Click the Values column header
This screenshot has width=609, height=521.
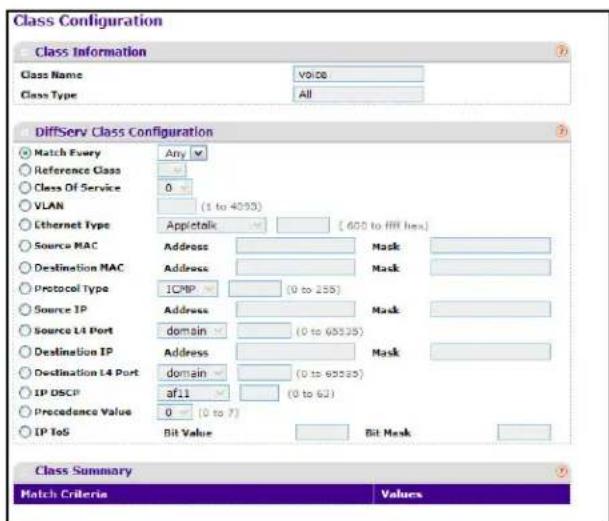tap(472, 494)
